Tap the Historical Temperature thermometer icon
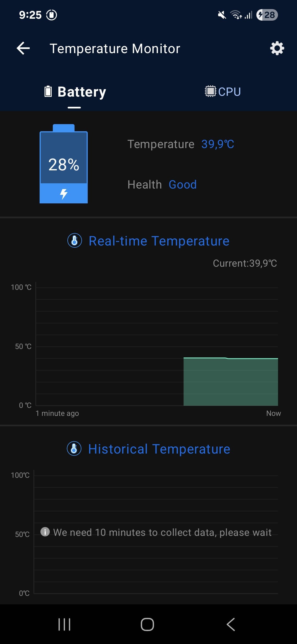This screenshot has width=297, height=644. coord(74,449)
